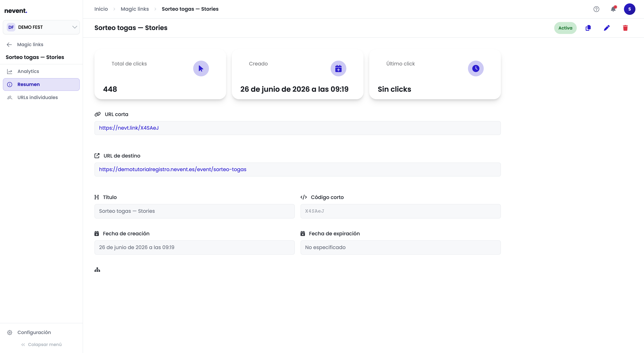Open the short URL nevt.link/X4SAeJ

click(129, 128)
